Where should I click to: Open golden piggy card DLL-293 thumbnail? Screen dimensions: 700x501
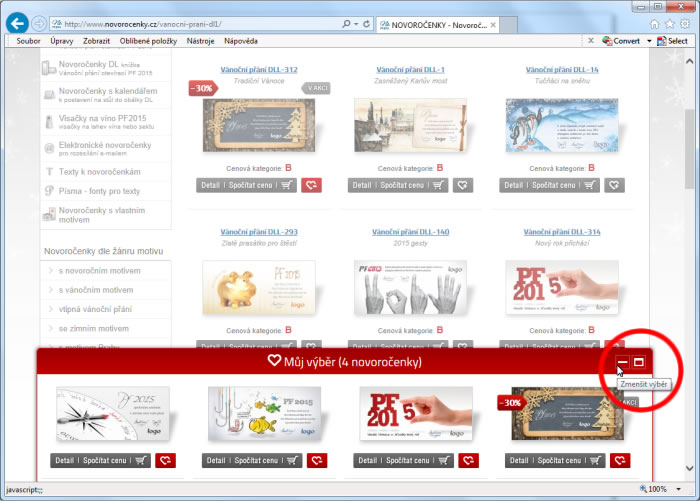click(259, 288)
